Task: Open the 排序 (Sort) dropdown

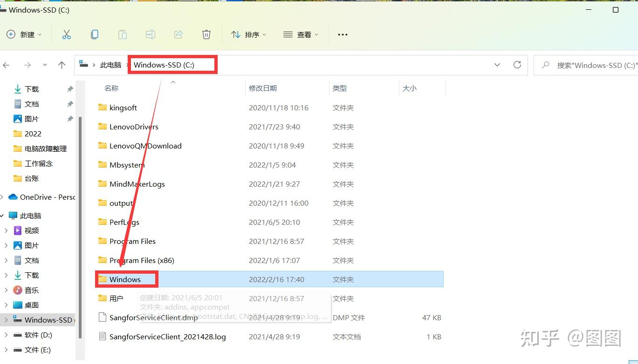Action: (249, 34)
